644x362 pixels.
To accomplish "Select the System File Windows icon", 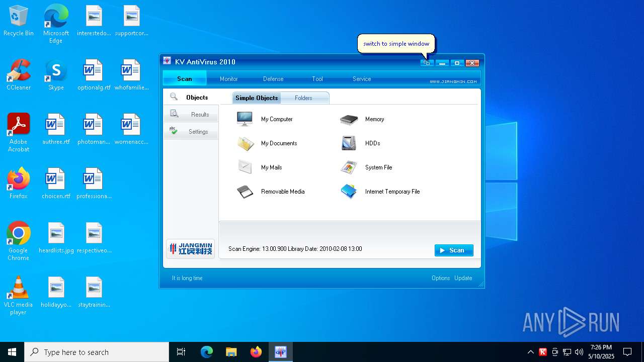I will pos(349,167).
